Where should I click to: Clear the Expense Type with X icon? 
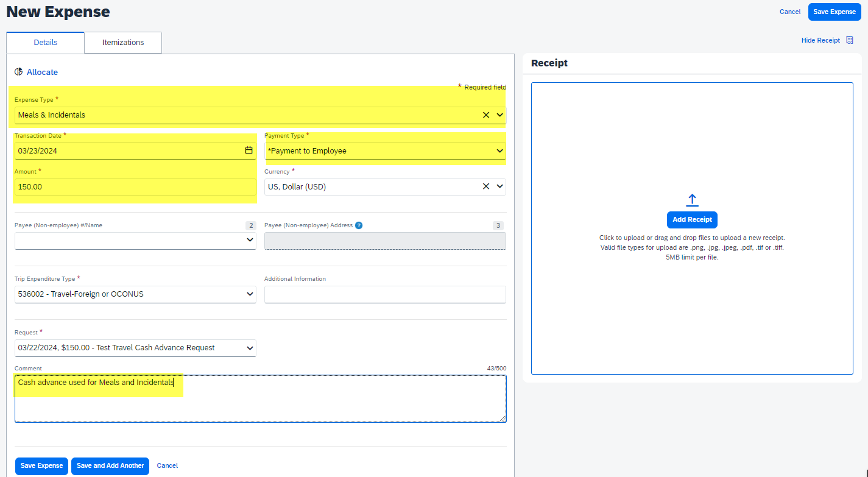pos(486,115)
